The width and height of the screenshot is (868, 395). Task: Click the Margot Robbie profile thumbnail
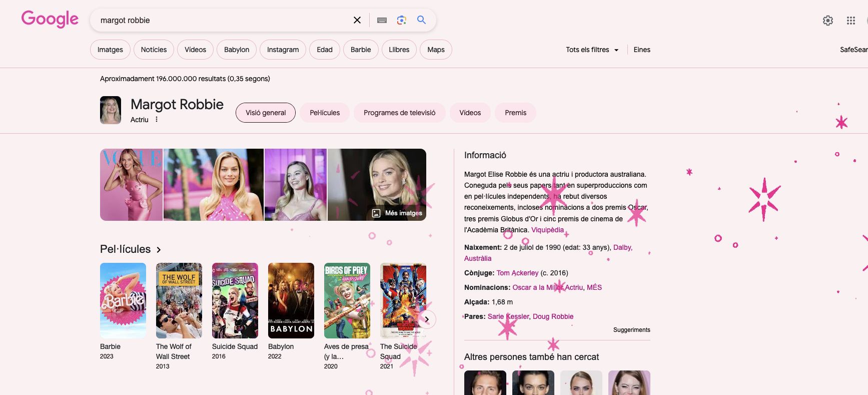pos(111,110)
